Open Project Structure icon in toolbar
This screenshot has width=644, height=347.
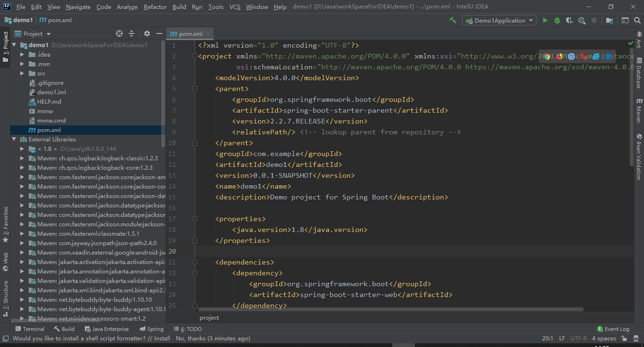point(610,20)
